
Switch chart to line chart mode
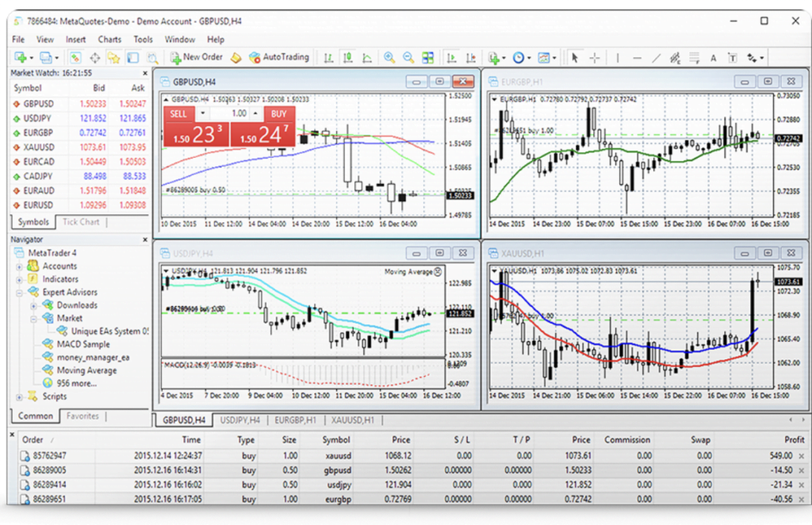[367, 58]
